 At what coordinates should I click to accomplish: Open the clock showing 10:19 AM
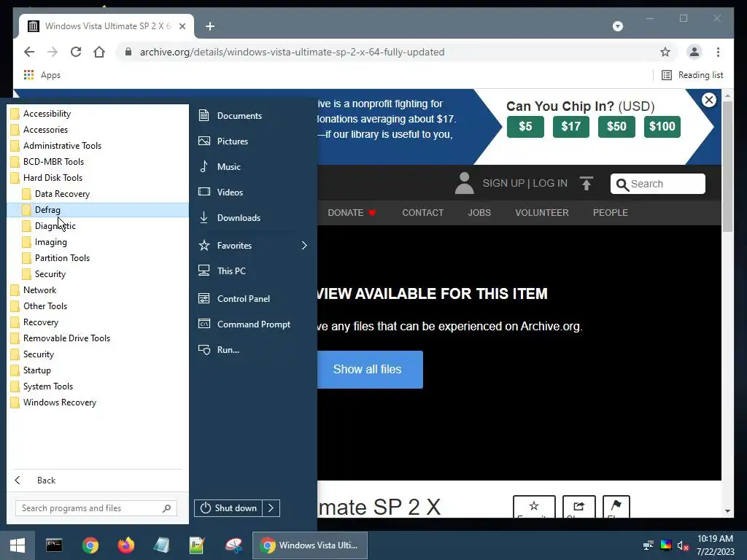coord(715,539)
